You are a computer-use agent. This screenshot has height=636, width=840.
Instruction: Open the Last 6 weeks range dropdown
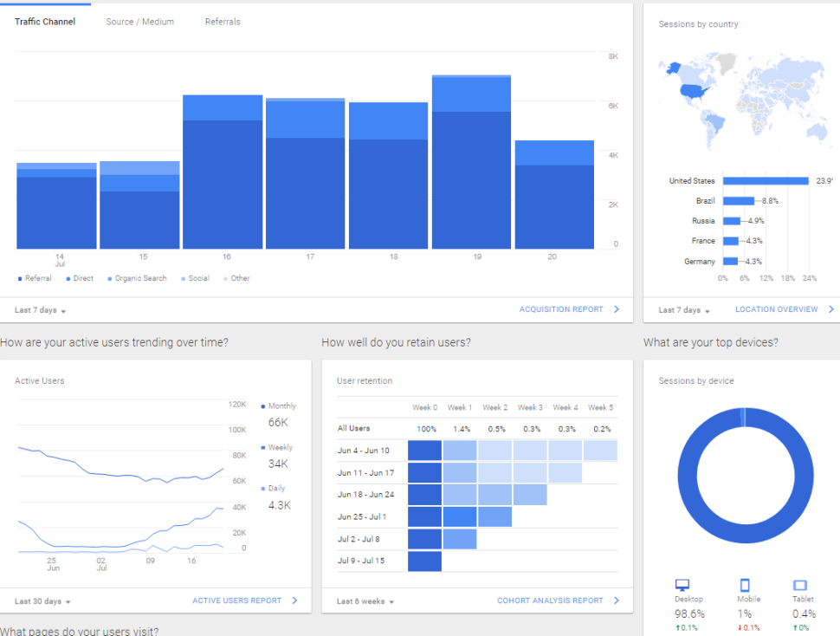[x=365, y=601]
